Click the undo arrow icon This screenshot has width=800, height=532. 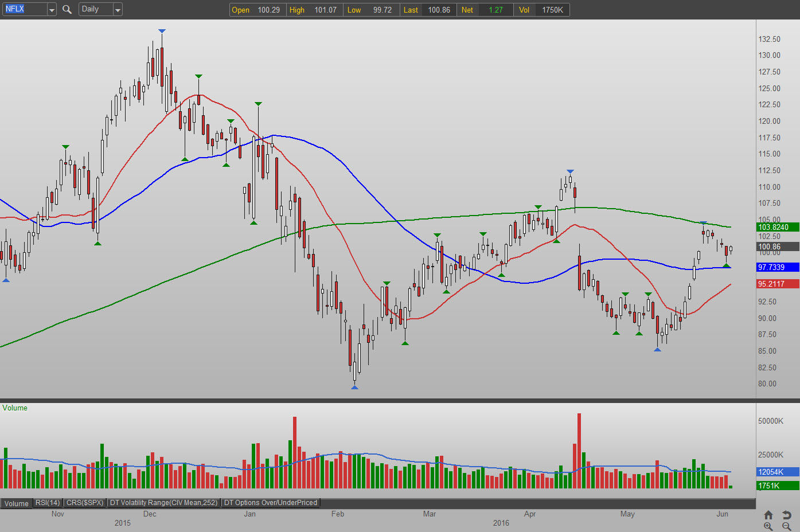[787, 515]
